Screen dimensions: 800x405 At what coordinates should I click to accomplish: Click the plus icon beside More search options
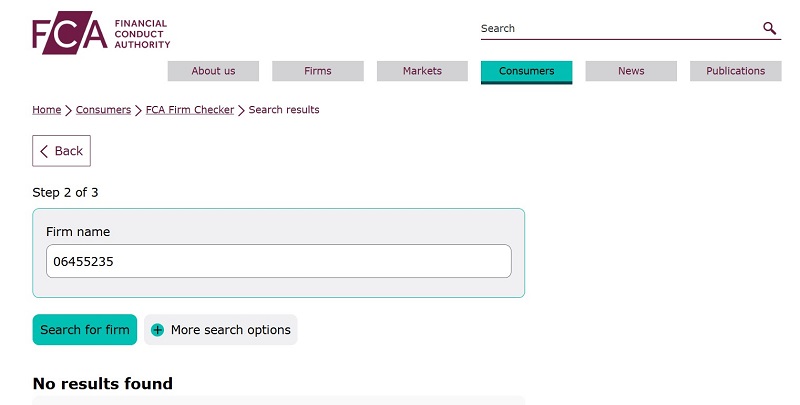(x=157, y=330)
